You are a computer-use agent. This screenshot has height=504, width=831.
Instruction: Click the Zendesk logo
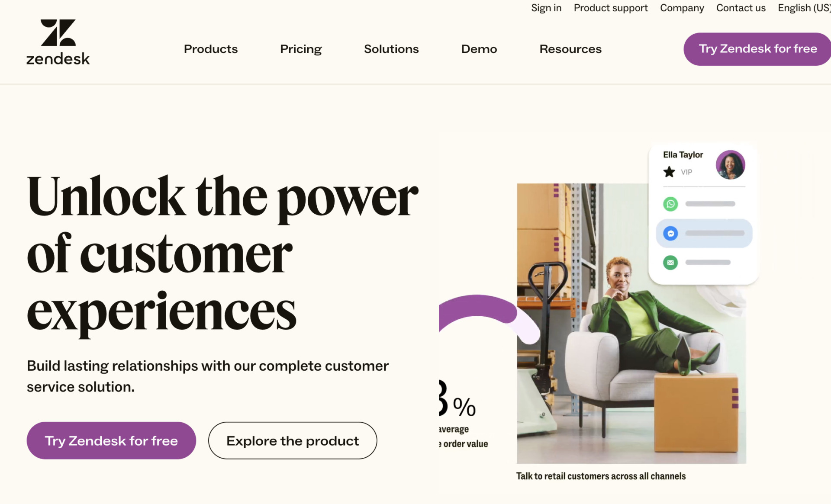(x=58, y=42)
